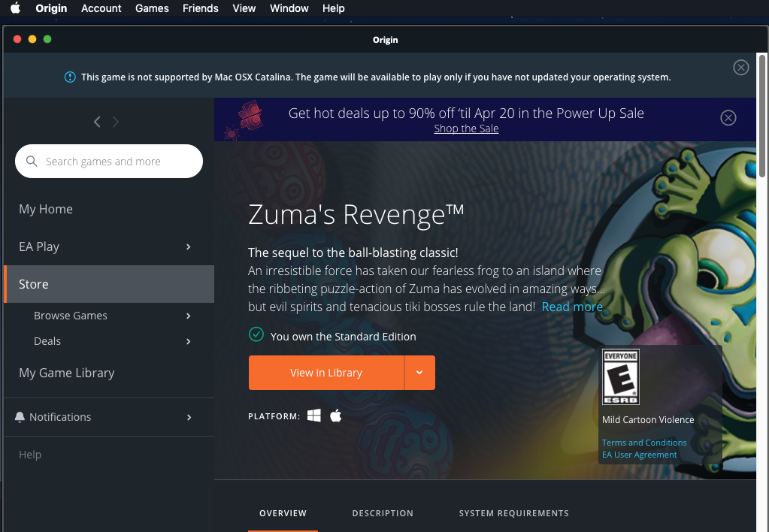
Task: Click the ESRB Everyone rating badge
Action: (x=621, y=376)
